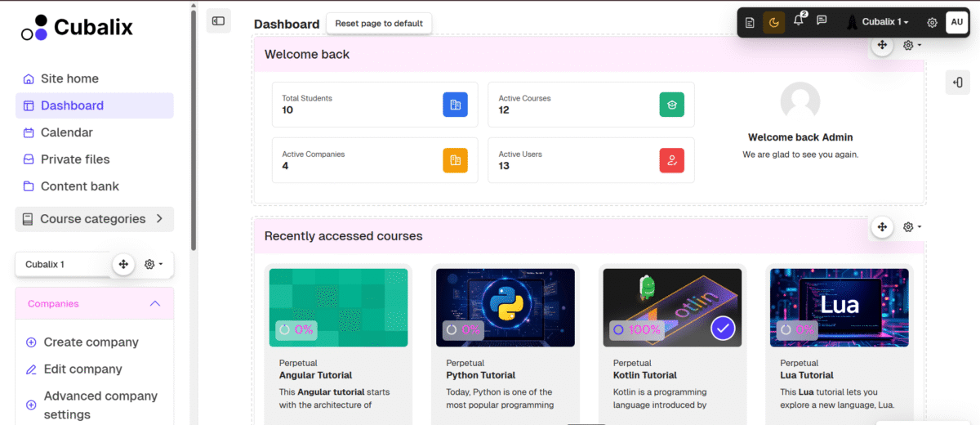Click the move handle on Welcome back block
The width and height of the screenshot is (980, 425).
pyautogui.click(x=881, y=46)
